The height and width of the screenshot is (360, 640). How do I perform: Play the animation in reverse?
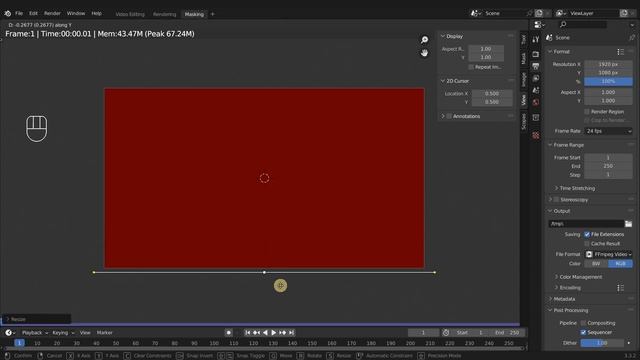(265, 333)
